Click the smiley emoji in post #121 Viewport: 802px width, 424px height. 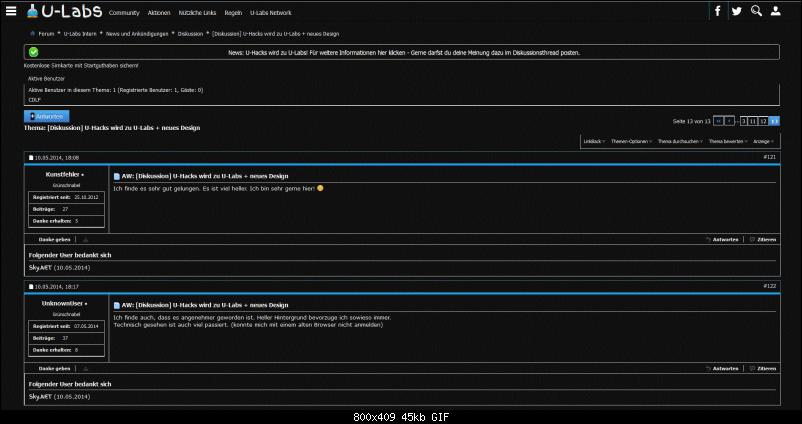pyautogui.click(x=320, y=188)
